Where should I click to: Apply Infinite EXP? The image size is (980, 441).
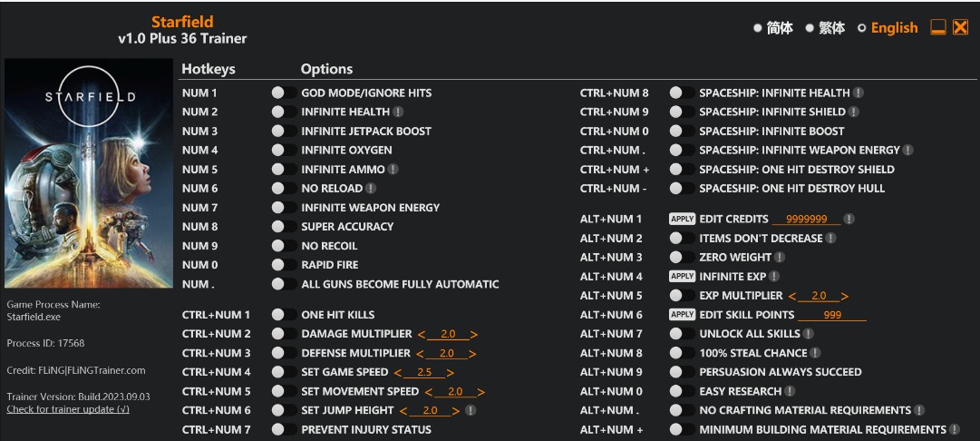682,277
